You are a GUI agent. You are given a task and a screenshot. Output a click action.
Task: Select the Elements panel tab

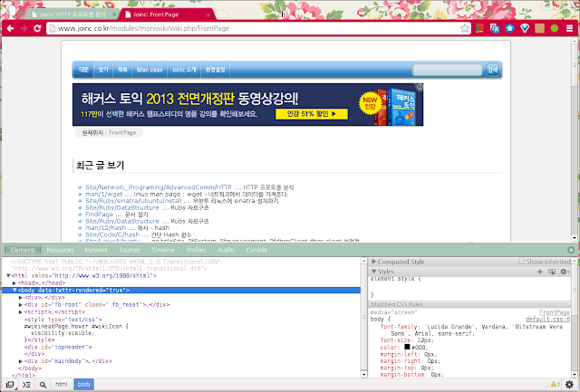[23, 250]
